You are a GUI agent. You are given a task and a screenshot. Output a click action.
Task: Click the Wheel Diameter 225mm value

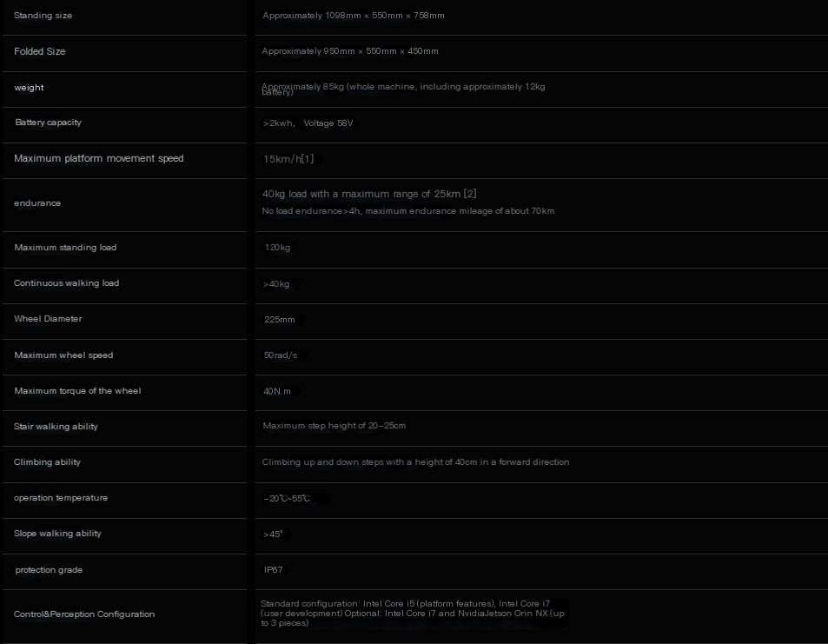tap(280, 320)
